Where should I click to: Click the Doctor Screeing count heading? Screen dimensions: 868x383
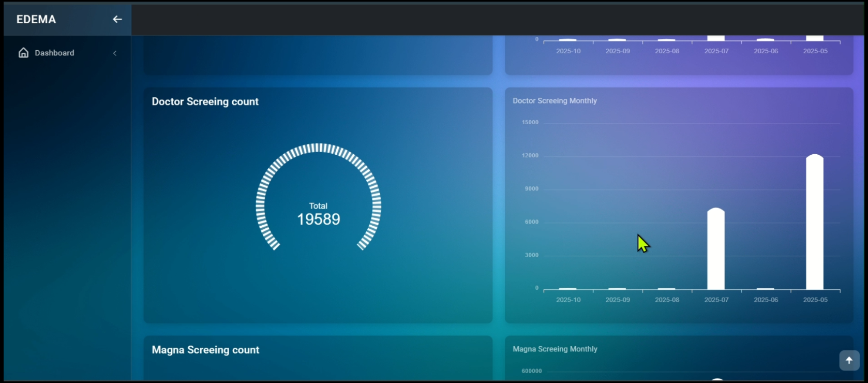point(205,101)
